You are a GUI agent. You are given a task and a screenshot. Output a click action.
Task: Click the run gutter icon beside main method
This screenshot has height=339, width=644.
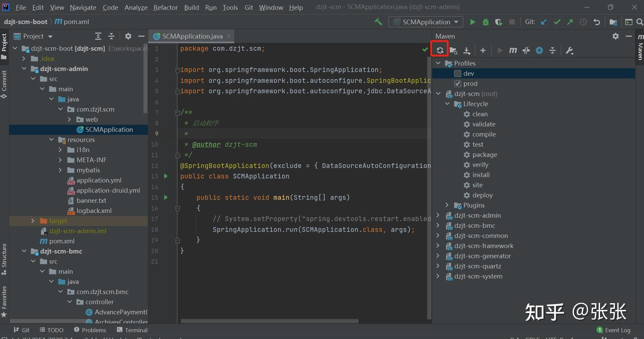[x=166, y=197]
